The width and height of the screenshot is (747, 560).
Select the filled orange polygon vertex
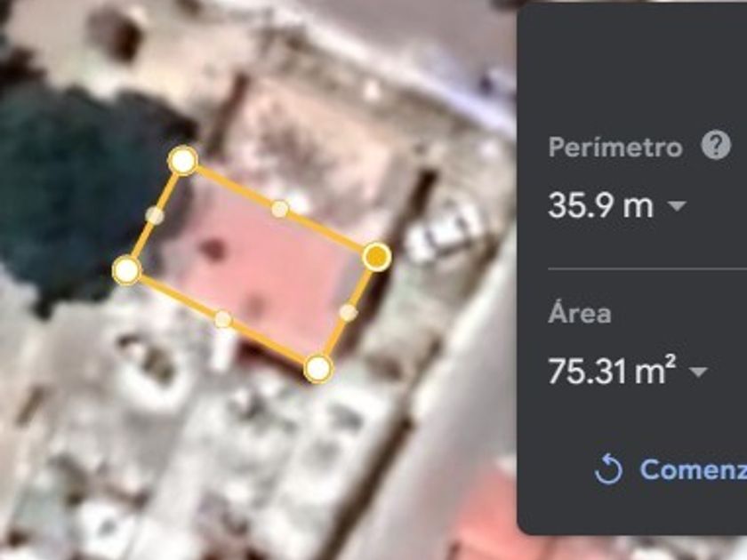click(377, 257)
